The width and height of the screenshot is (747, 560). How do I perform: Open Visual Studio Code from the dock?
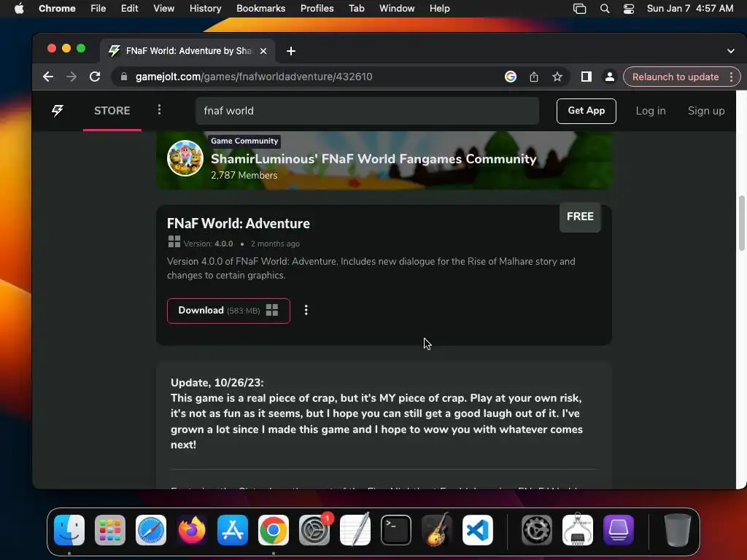(477, 530)
